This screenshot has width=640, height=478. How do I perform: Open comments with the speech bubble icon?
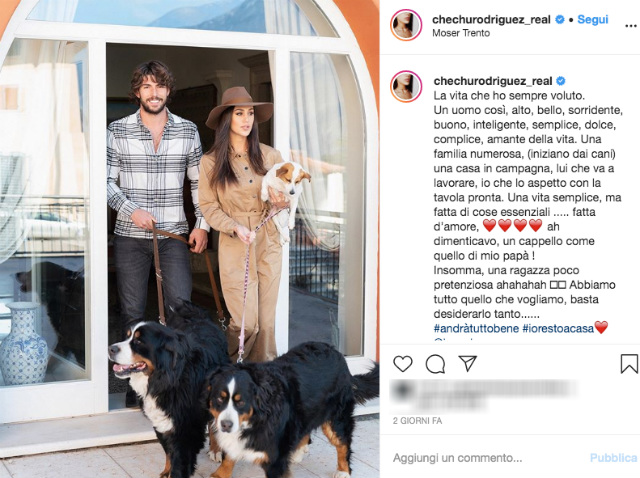click(435, 364)
